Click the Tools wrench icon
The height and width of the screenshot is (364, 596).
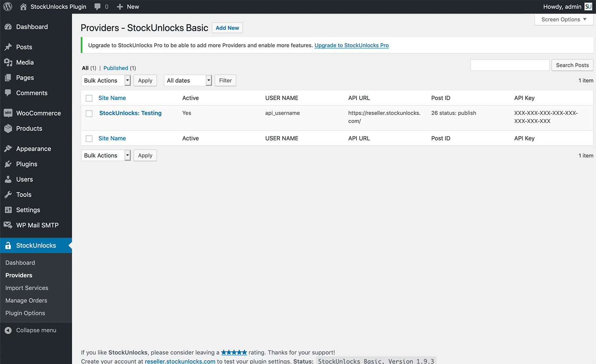(8, 195)
